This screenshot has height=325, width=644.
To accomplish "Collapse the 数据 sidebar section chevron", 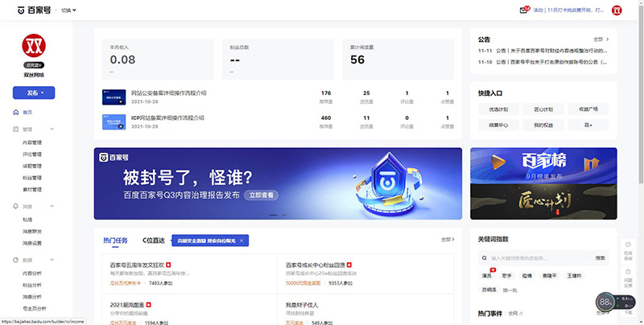I will [52, 260].
